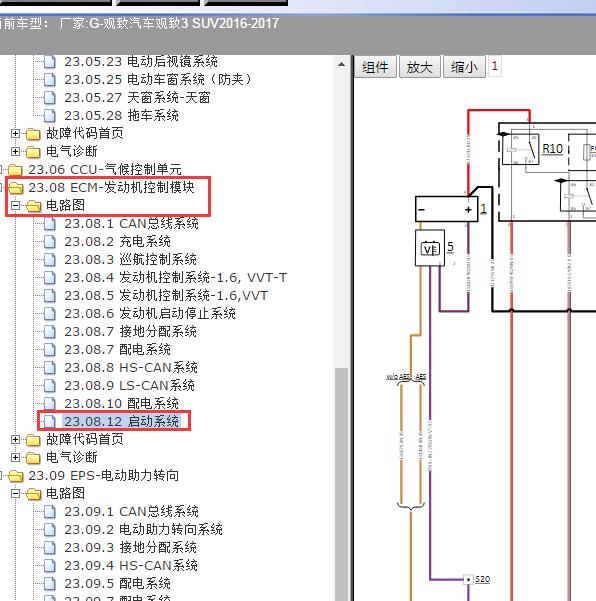Expand the 故障代码首页 folder below 23.08.12

coord(15,439)
